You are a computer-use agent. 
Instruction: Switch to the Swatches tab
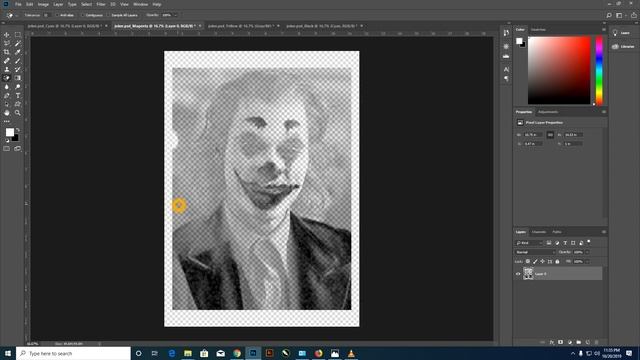pyautogui.click(x=538, y=29)
